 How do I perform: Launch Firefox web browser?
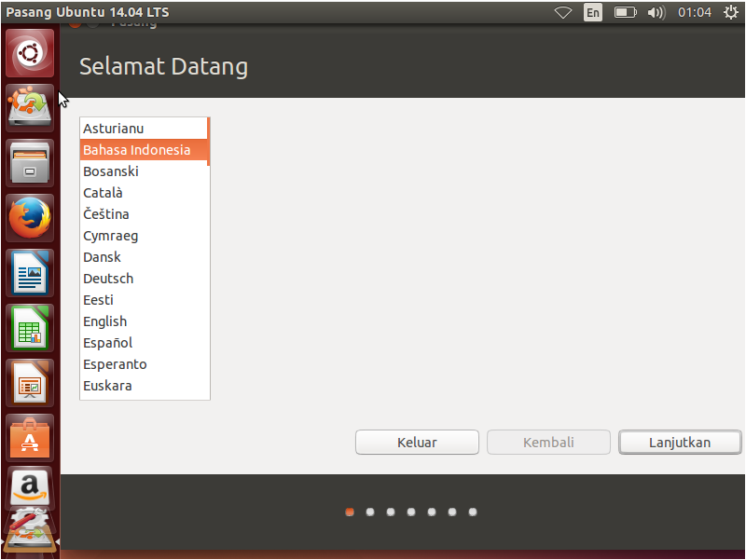(x=30, y=218)
